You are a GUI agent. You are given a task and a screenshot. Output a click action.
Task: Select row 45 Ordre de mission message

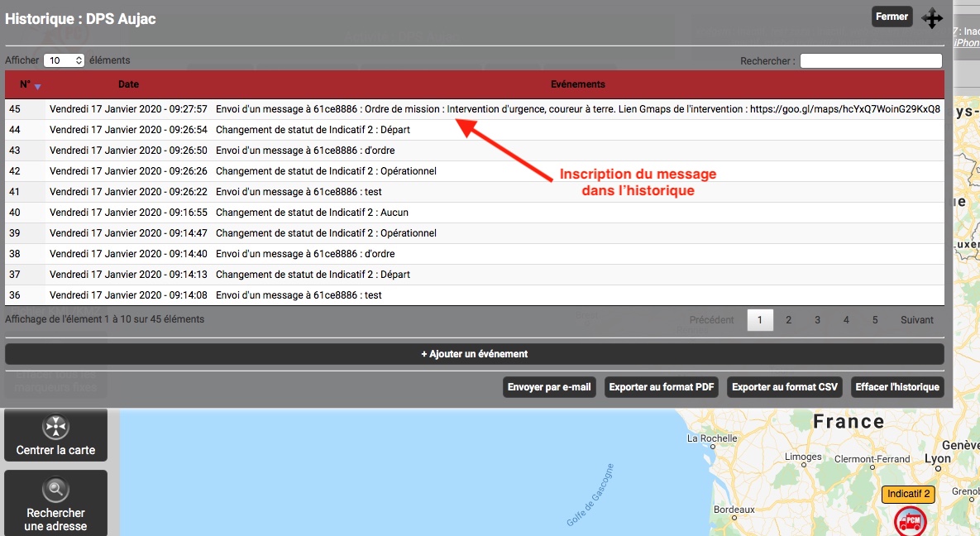pos(475,109)
